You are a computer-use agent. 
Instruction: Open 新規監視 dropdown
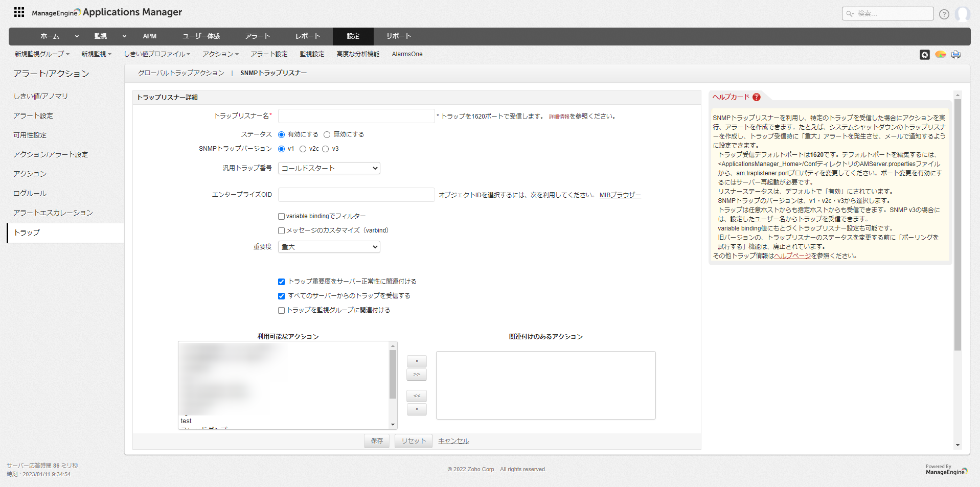[x=96, y=54]
